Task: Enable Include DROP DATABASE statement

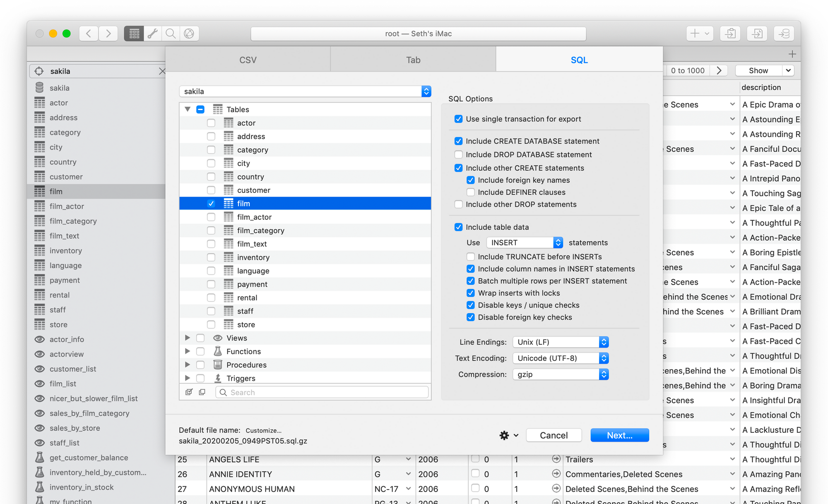Action: (x=458, y=154)
